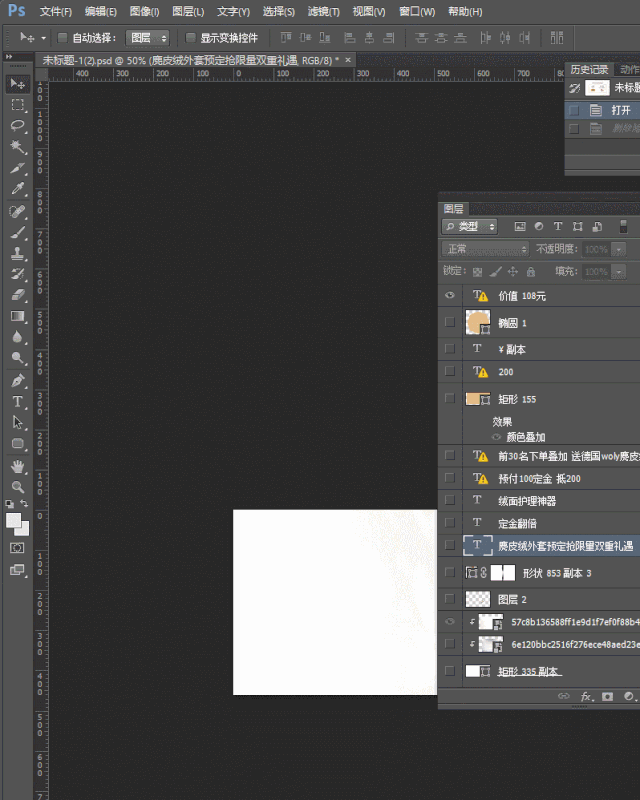Select the Path Selection tool
This screenshot has height=800, width=640.
tap(17, 422)
